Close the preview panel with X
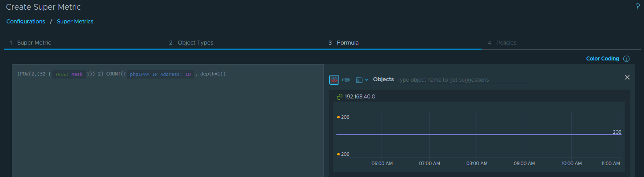 point(627,77)
